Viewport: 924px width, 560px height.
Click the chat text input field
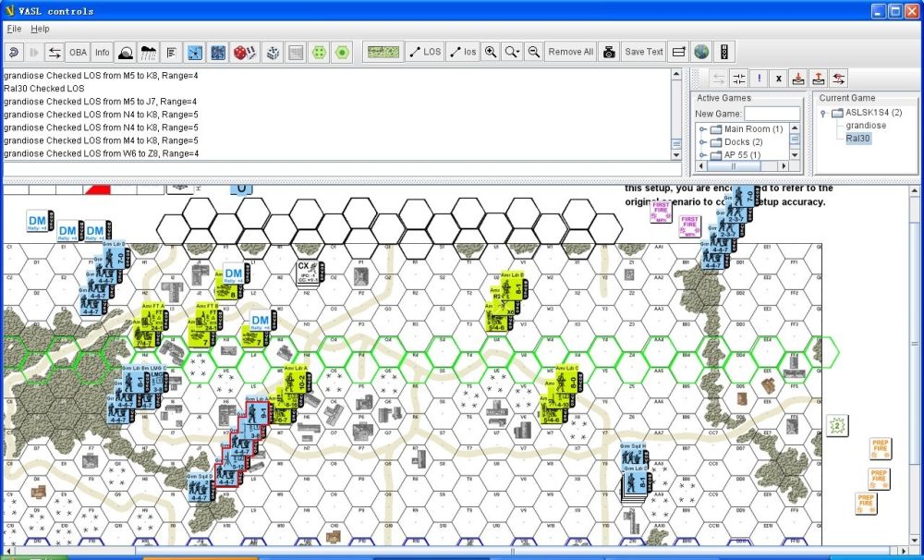[x=342, y=170]
